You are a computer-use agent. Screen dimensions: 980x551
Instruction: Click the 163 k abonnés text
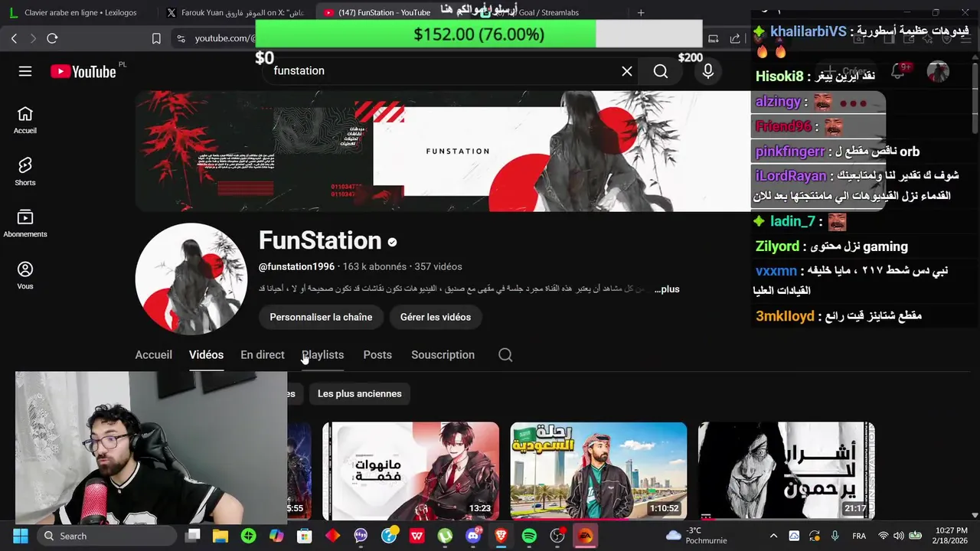[374, 266]
